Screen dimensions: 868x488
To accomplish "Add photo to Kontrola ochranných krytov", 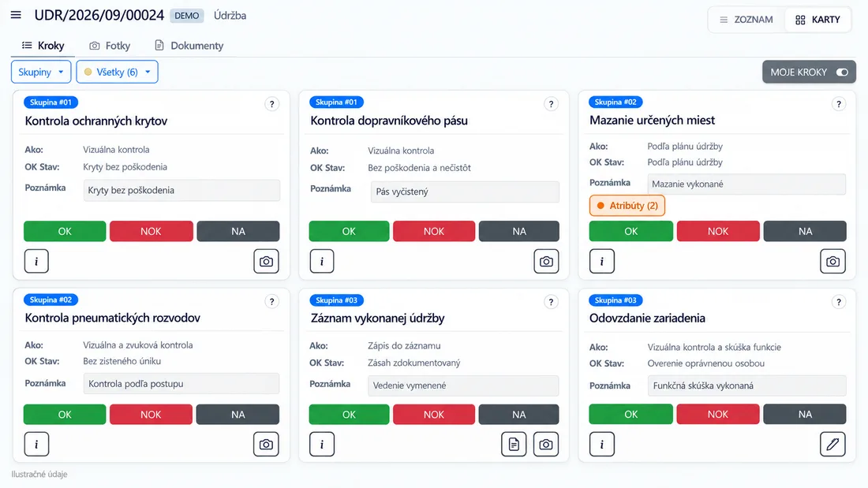I will [x=266, y=261].
